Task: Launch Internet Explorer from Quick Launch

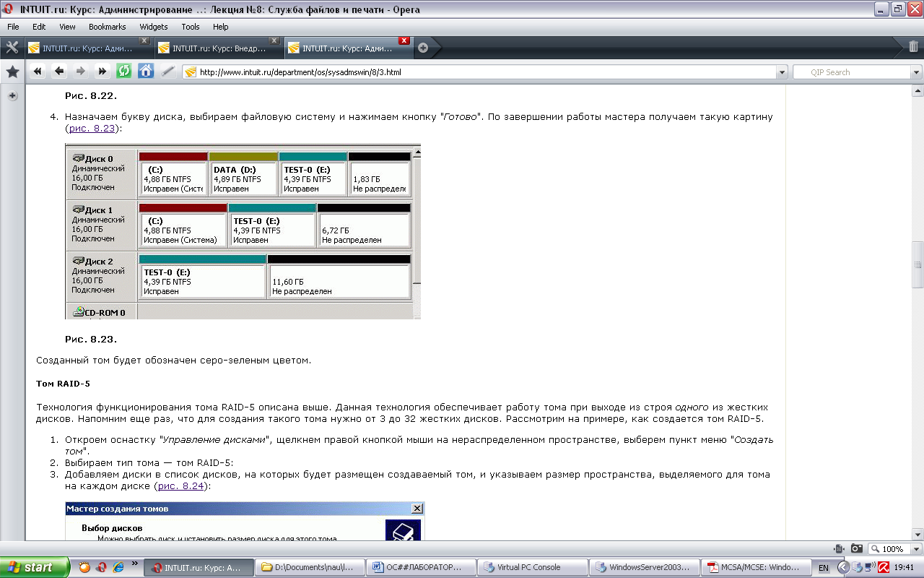Action: pyautogui.click(x=119, y=567)
